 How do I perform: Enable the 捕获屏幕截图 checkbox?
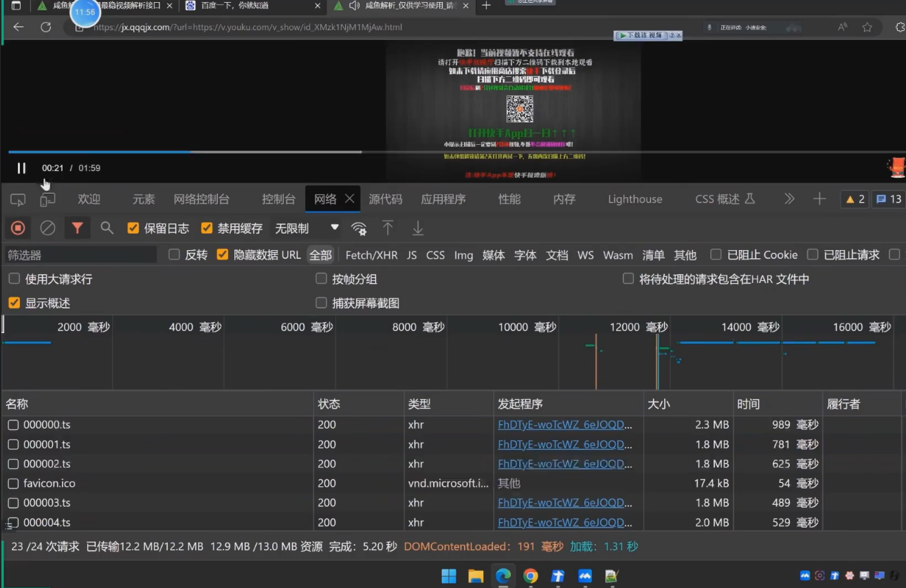(x=321, y=303)
